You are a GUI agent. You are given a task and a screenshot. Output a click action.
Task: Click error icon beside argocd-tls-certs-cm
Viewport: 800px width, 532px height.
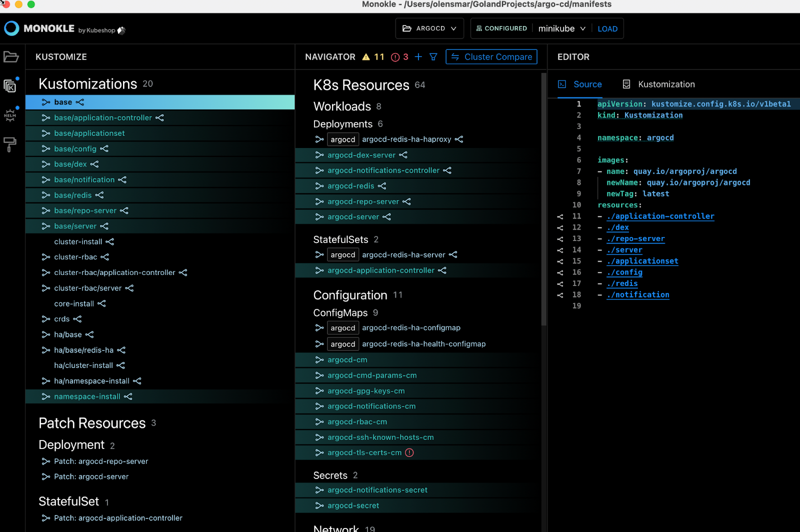tap(409, 452)
